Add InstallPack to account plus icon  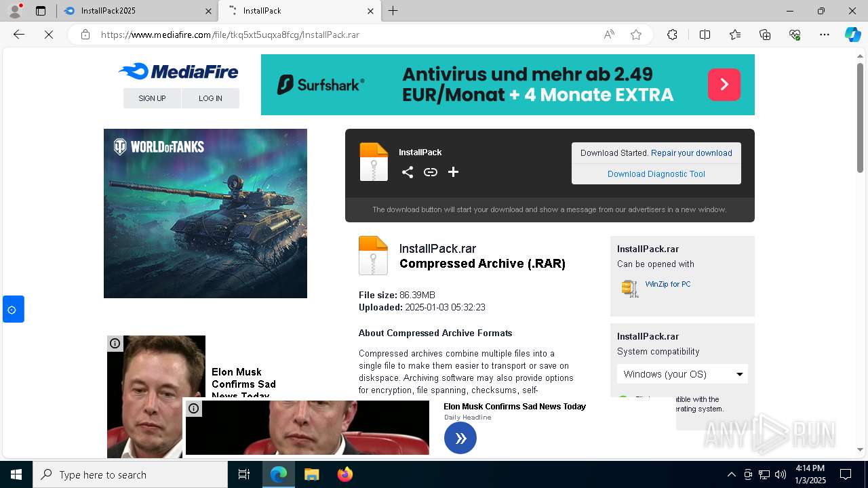pos(454,172)
